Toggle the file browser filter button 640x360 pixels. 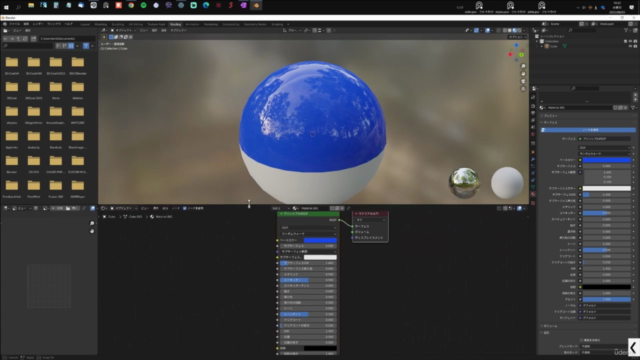86,46
